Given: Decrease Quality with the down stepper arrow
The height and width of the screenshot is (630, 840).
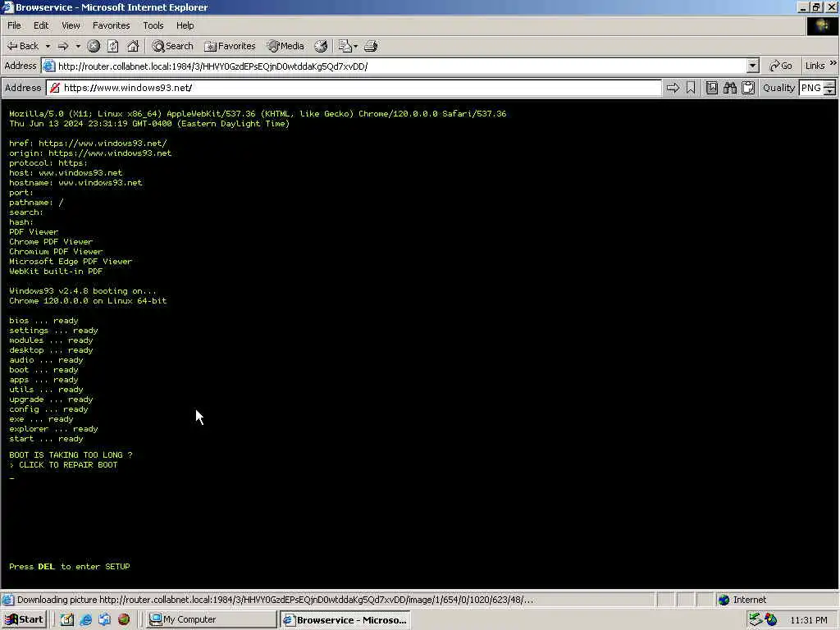Looking at the screenshot, I should (x=830, y=92).
